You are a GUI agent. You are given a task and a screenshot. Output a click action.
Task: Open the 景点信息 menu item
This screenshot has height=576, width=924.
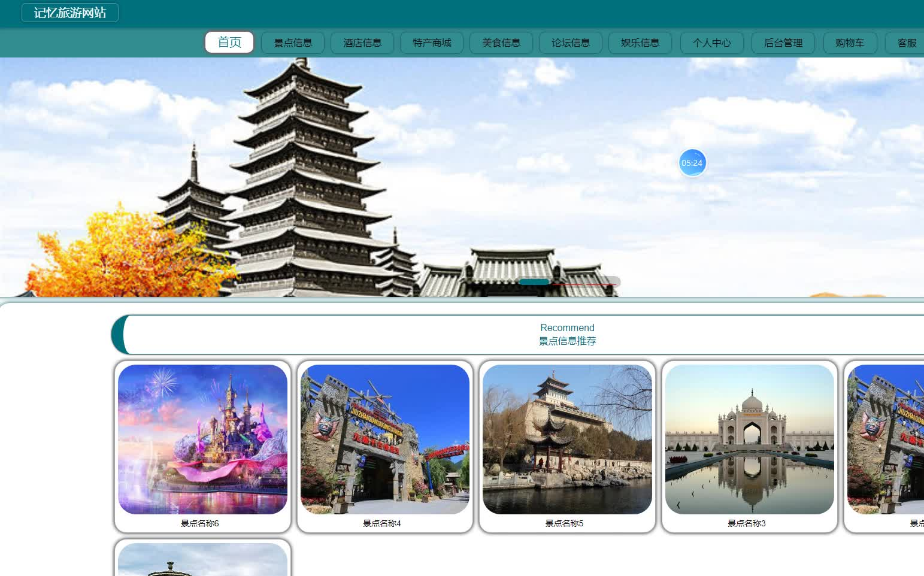[x=293, y=43]
